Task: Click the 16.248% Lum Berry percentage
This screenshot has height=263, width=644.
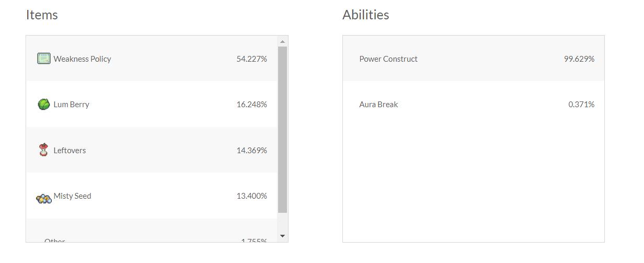Action: [x=251, y=105]
